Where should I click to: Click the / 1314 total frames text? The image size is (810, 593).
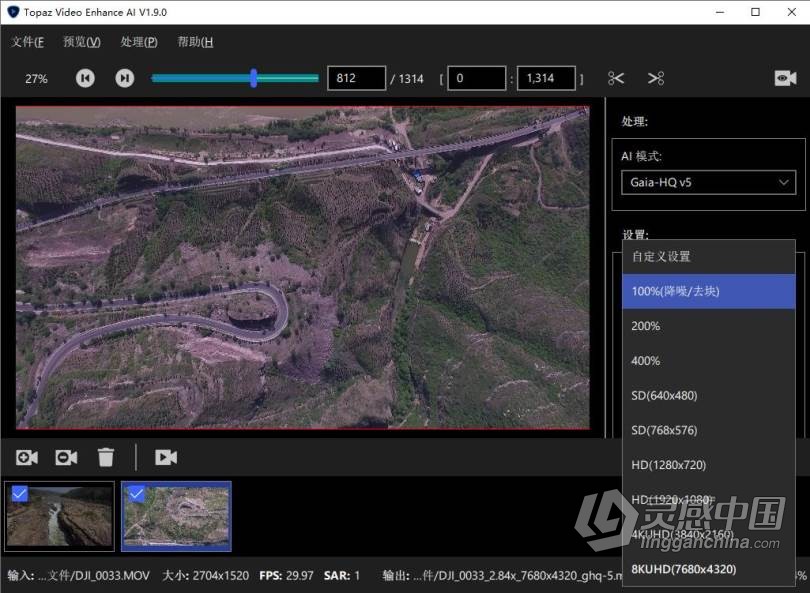[407, 79]
